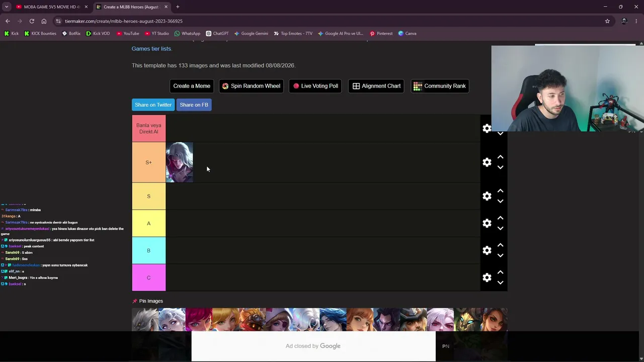The width and height of the screenshot is (644, 362).
Task: Move the A tier row up
Action: point(500,218)
